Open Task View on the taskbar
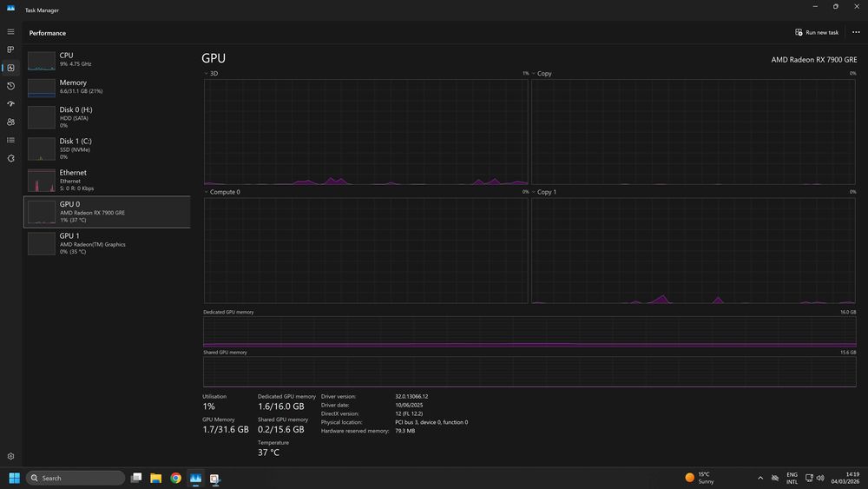 click(x=136, y=478)
